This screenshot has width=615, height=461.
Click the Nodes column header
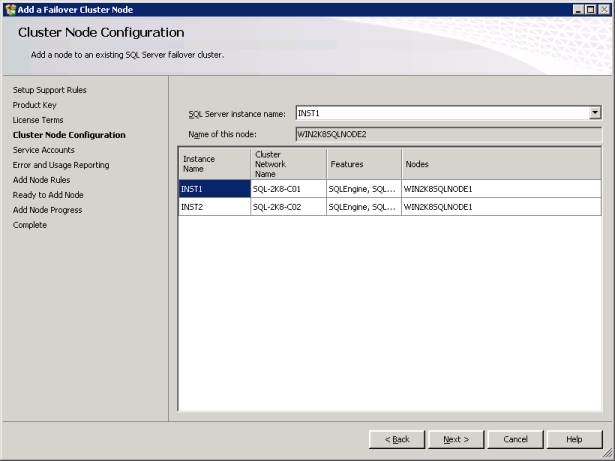tap(500, 163)
